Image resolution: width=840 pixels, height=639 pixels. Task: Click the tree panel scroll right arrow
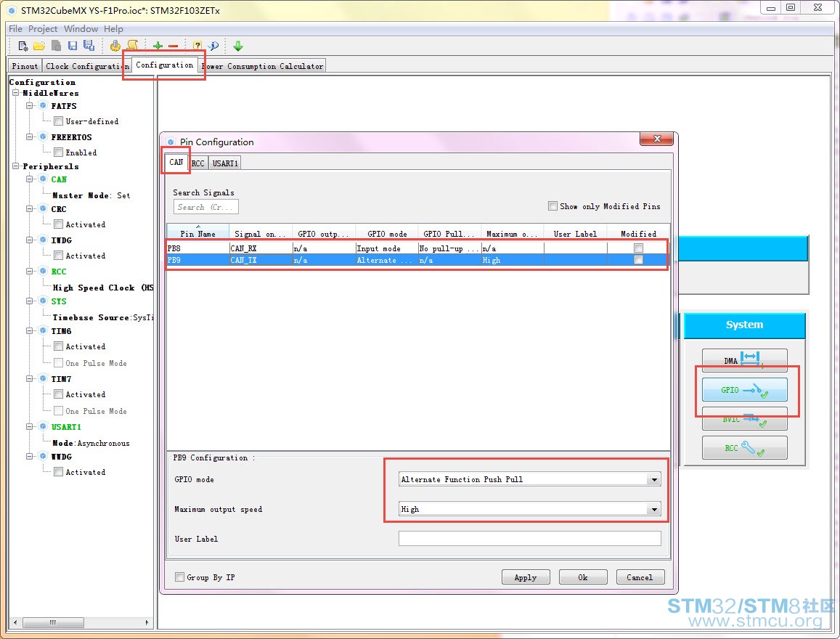tap(147, 622)
